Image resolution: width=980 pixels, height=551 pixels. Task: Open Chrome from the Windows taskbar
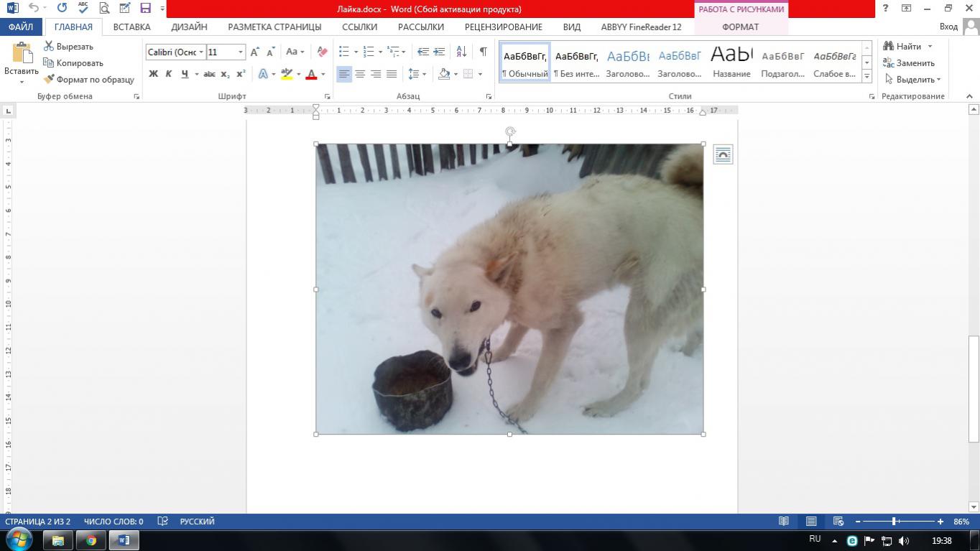[x=91, y=540]
